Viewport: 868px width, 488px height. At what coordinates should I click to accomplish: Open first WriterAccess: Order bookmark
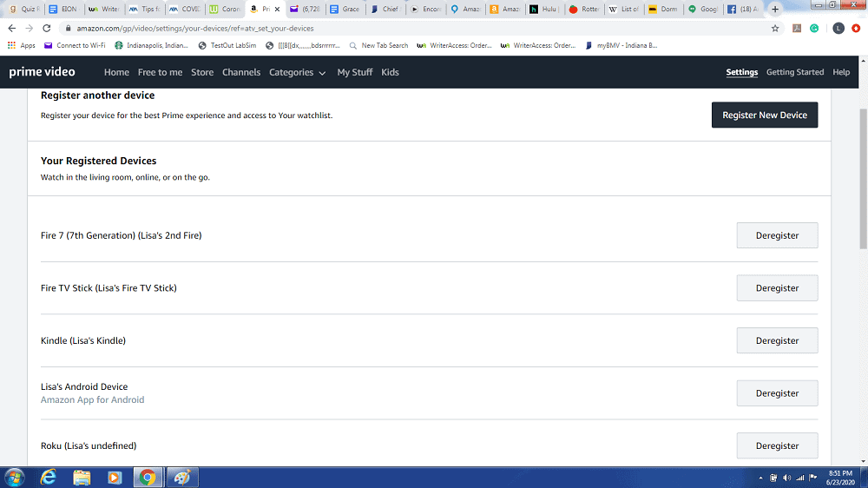[455, 45]
